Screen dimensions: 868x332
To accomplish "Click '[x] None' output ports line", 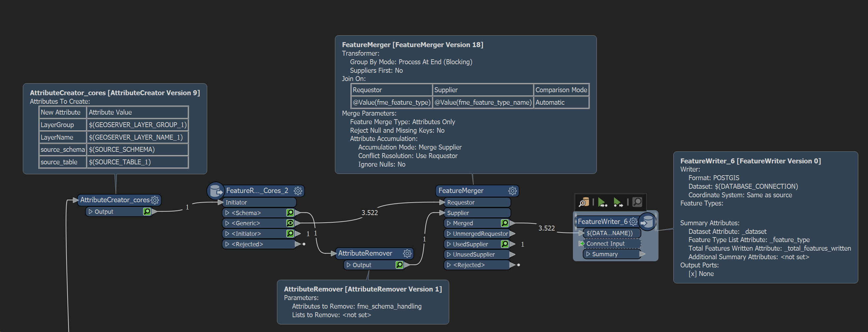I will coord(701,274).
